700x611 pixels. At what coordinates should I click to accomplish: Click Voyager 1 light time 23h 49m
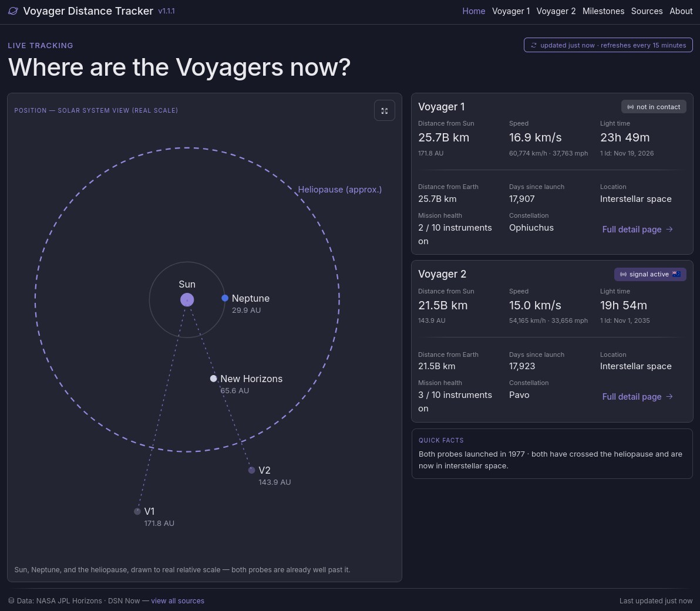(625, 137)
